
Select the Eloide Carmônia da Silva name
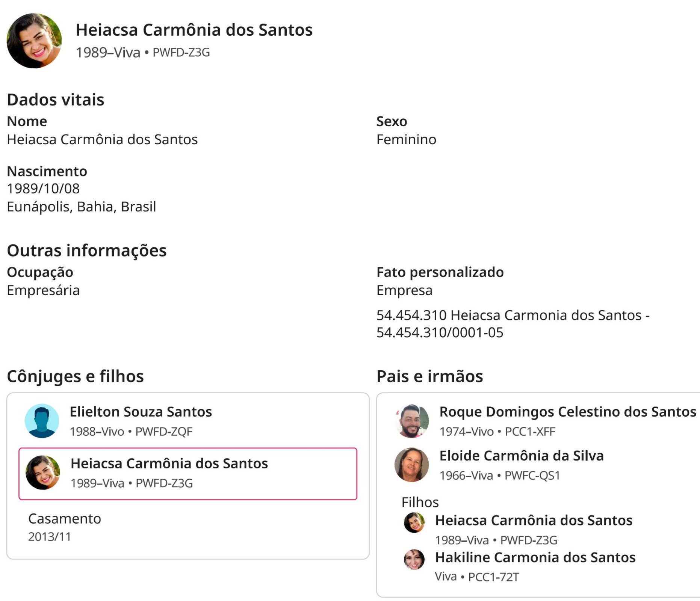(x=521, y=456)
